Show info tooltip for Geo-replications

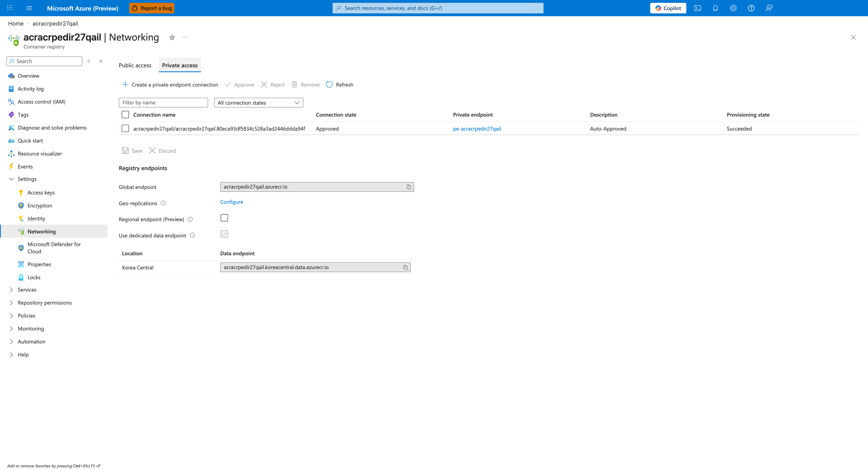(163, 203)
